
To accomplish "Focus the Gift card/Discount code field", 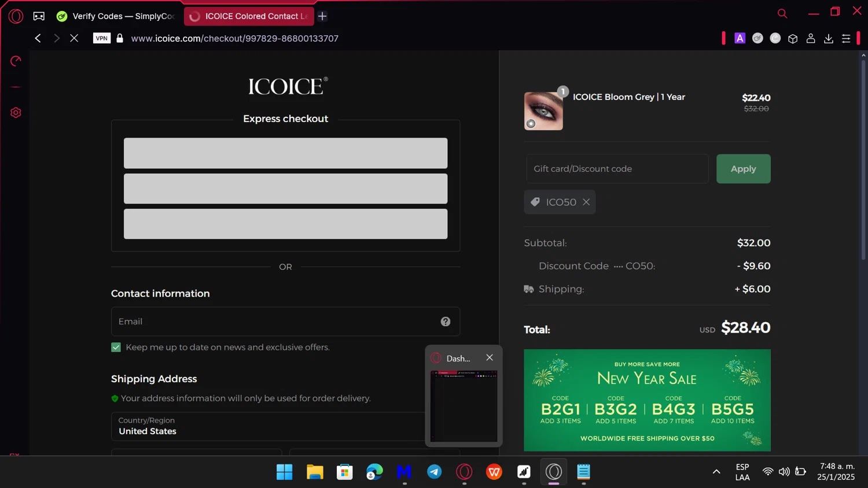I will pyautogui.click(x=617, y=169).
